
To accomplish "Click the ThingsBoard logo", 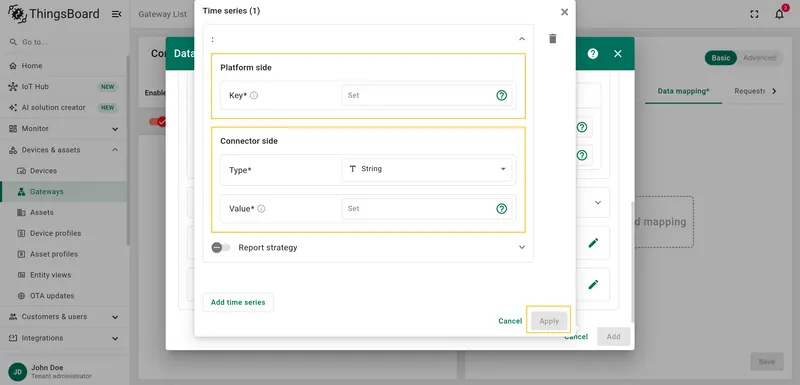I will pos(54,14).
